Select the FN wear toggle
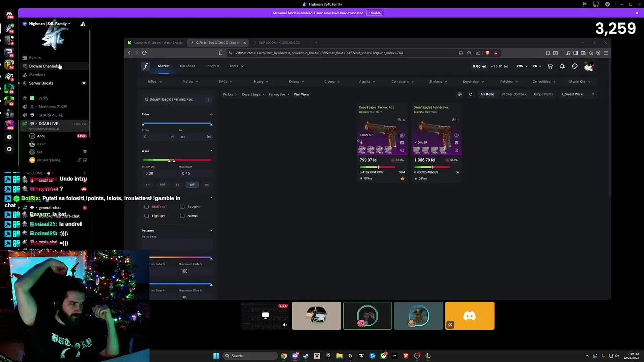This screenshot has height=362, width=644. coord(148,185)
